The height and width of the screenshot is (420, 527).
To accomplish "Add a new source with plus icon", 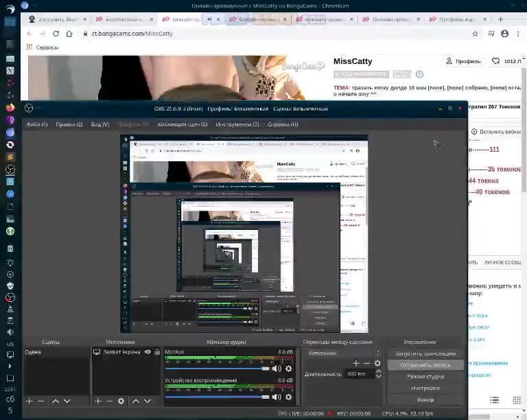I will (97, 401).
